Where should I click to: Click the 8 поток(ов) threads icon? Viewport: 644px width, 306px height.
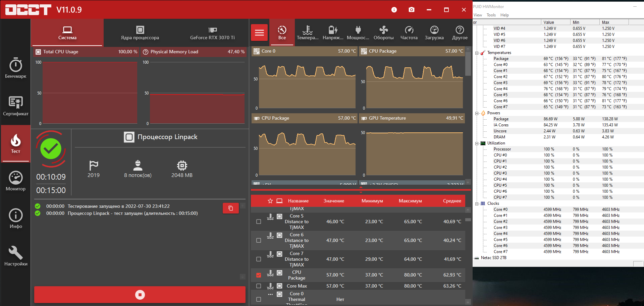click(x=138, y=165)
